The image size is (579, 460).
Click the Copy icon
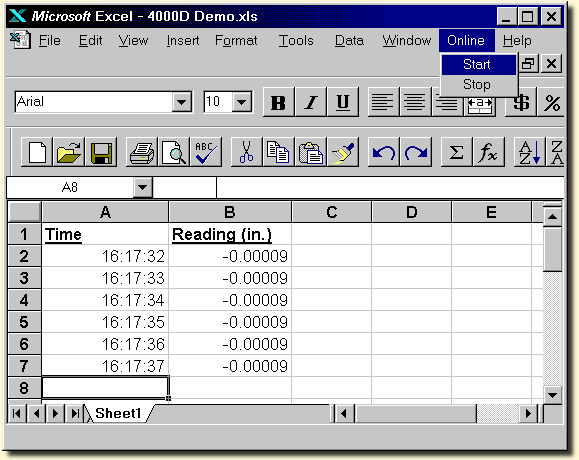point(278,152)
